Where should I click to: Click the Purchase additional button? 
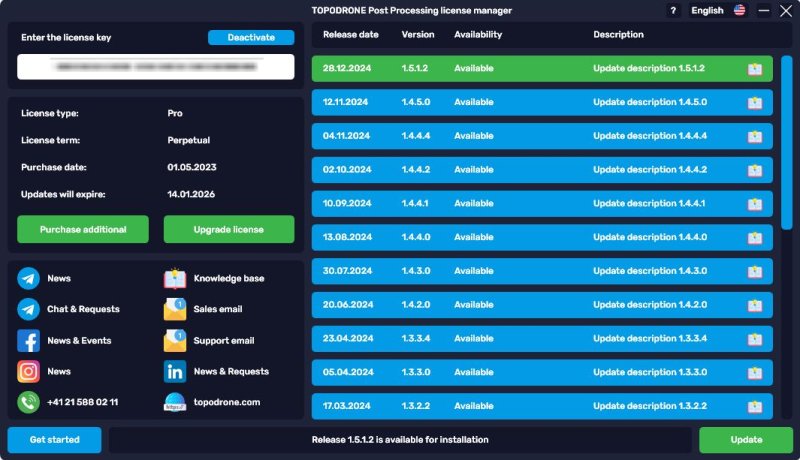(x=83, y=229)
